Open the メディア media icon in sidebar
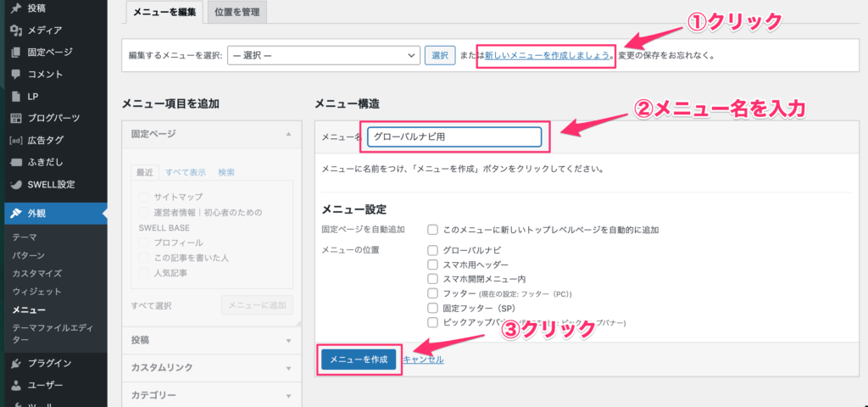The height and width of the screenshot is (407, 868). [15, 31]
